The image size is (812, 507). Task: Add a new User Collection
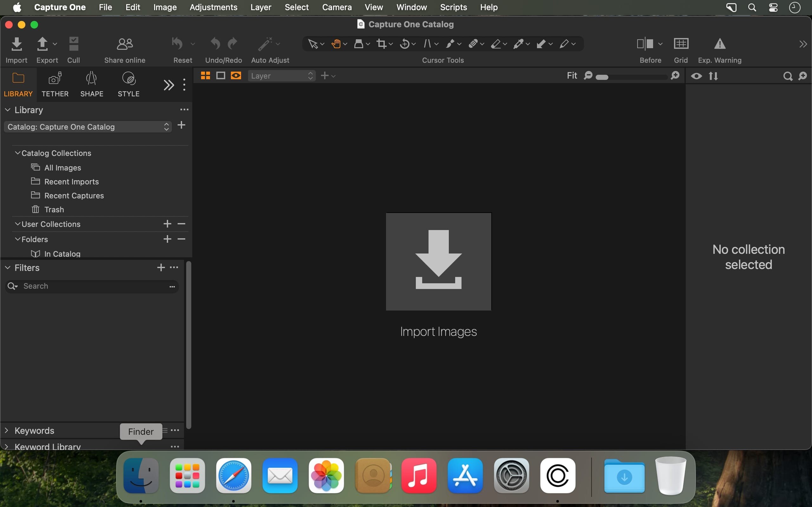[x=167, y=224]
